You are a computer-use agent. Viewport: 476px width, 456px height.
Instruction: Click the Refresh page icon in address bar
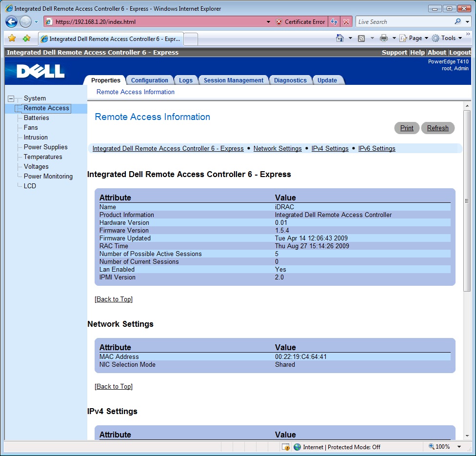pos(334,22)
